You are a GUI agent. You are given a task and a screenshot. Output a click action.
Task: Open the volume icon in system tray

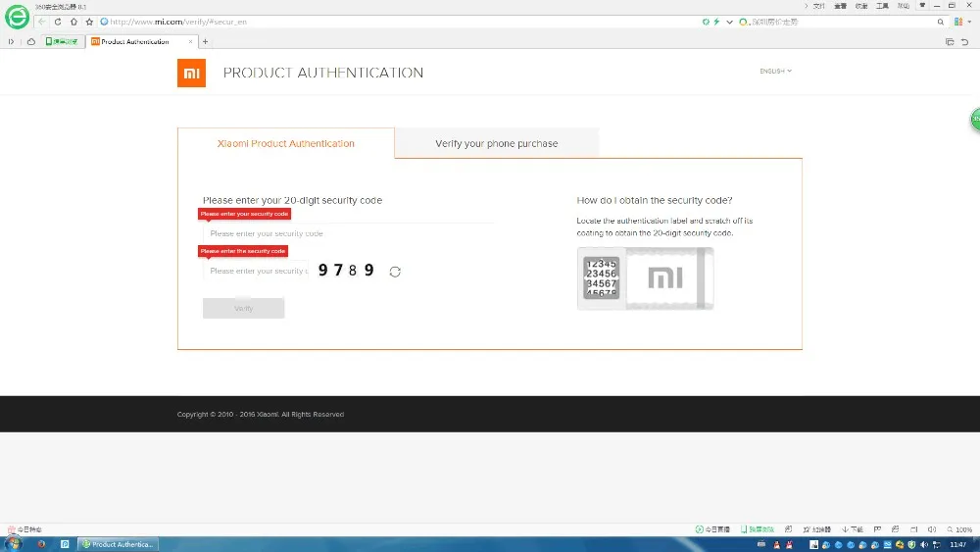coord(924,544)
